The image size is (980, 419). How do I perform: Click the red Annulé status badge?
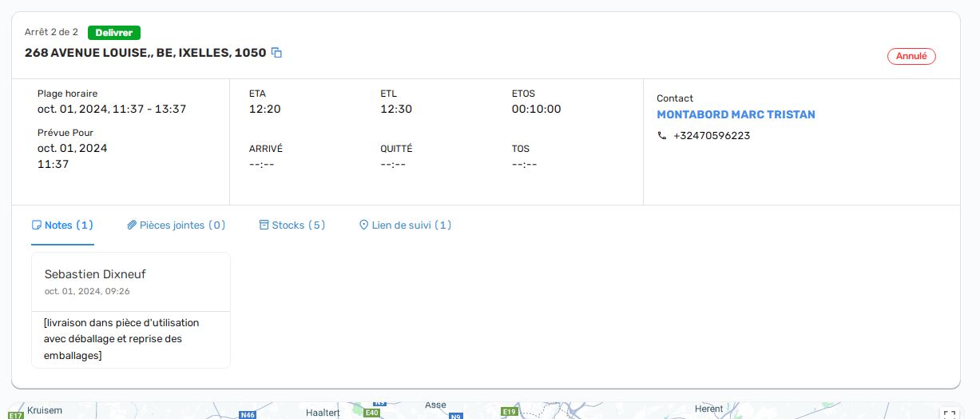(911, 56)
